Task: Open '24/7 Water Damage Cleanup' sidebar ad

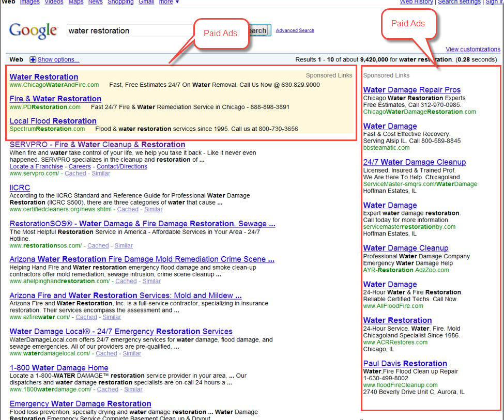Action: click(415, 162)
